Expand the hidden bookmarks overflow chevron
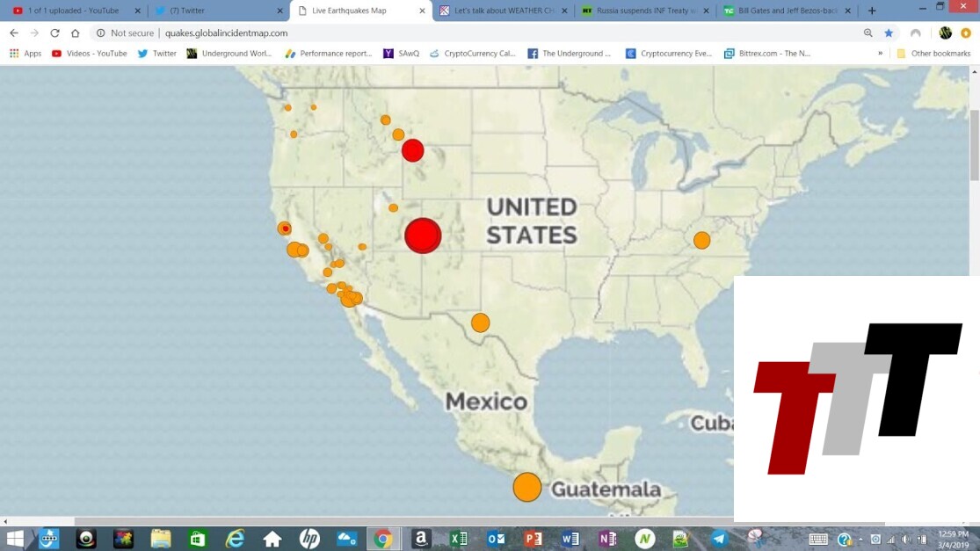The height and width of the screenshot is (551, 980). tap(880, 54)
